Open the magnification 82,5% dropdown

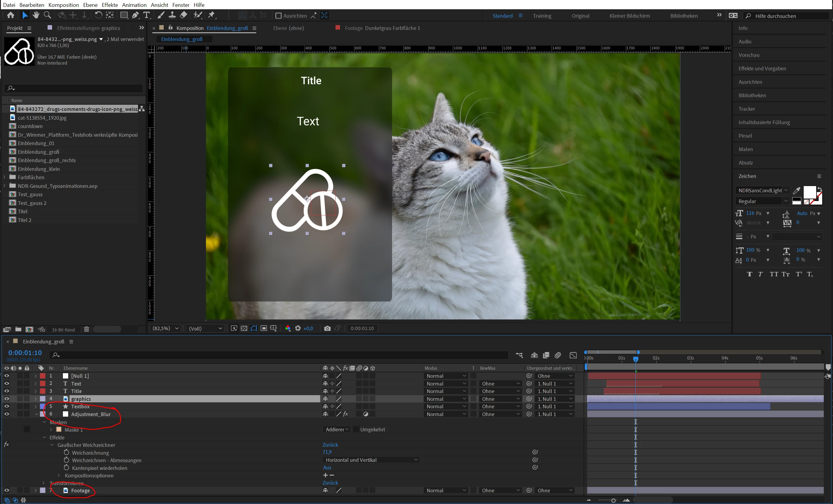click(166, 328)
